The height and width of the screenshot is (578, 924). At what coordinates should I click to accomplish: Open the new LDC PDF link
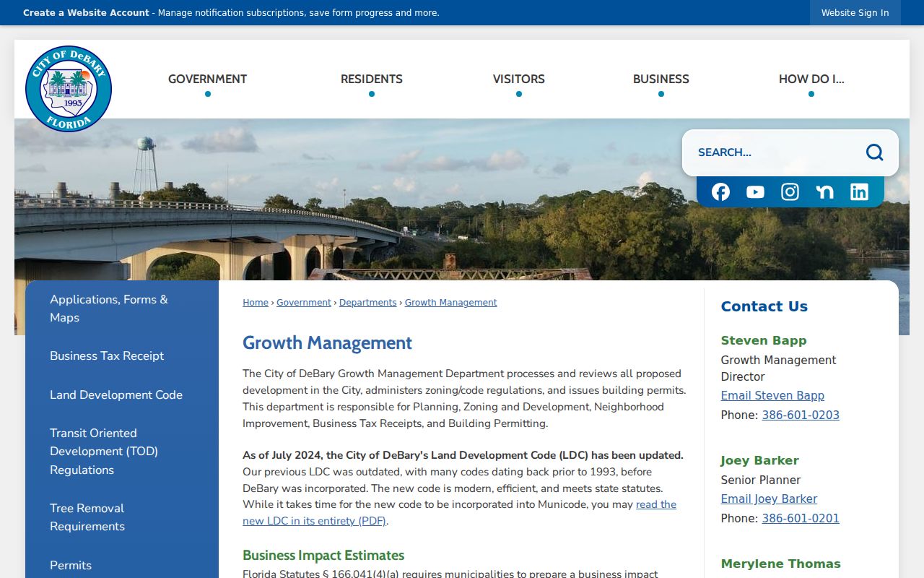point(459,513)
